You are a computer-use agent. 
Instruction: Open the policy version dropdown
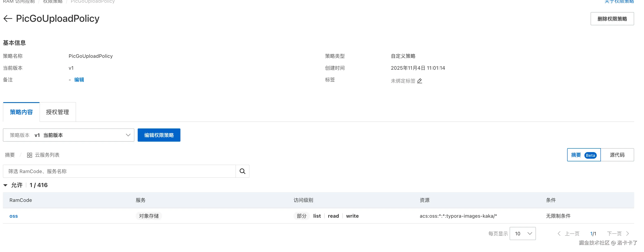[x=68, y=135]
